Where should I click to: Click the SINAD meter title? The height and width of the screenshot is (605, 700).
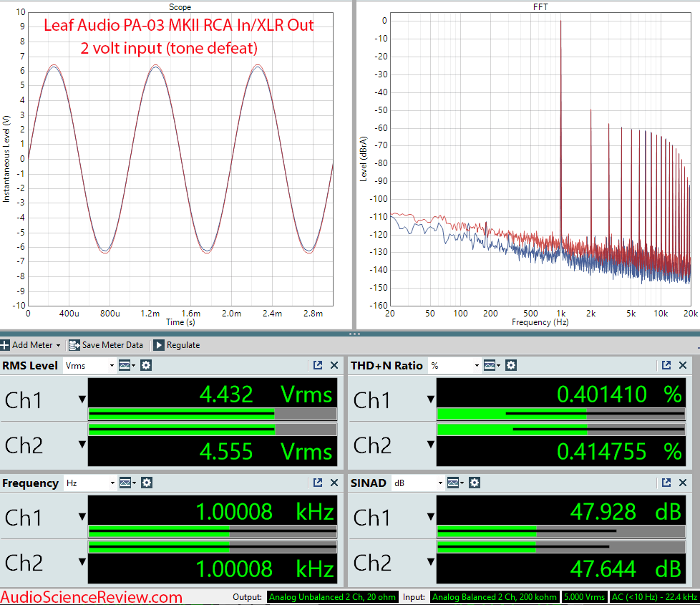tap(369, 483)
